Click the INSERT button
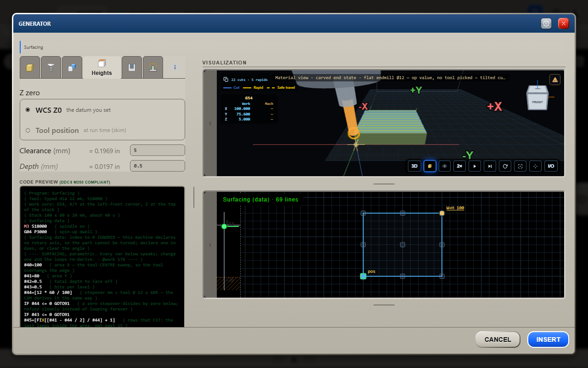The width and height of the screenshot is (588, 368). click(548, 339)
